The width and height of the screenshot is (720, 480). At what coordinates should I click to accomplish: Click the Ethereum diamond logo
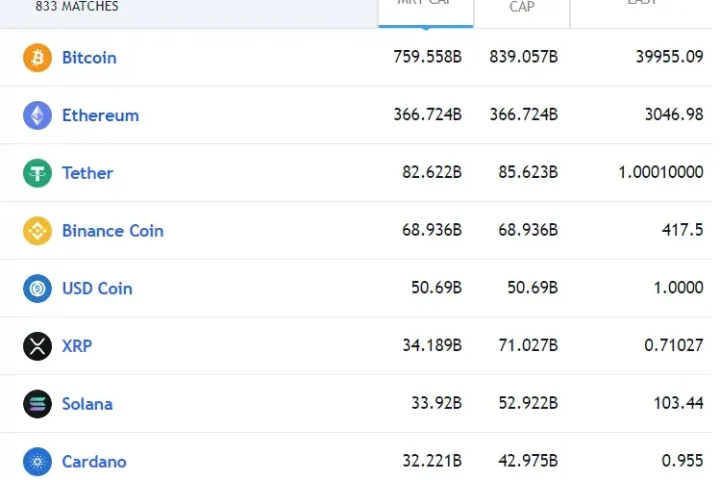tap(37, 115)
